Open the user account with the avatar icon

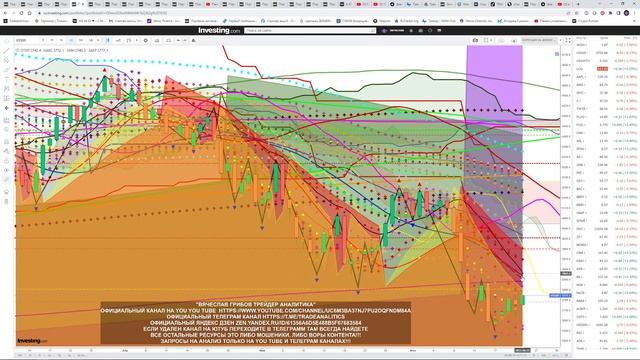[x=384, y=31]
